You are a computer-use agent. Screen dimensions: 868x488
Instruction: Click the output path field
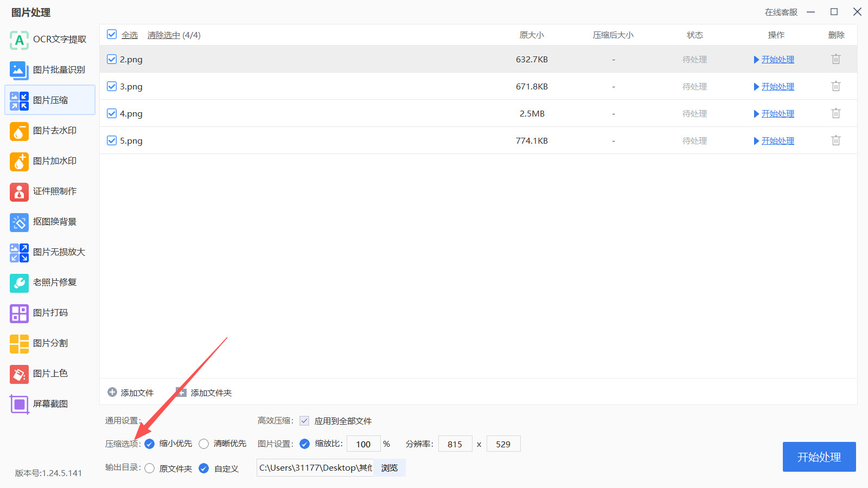pyautogui.click(x=315, y=468)
